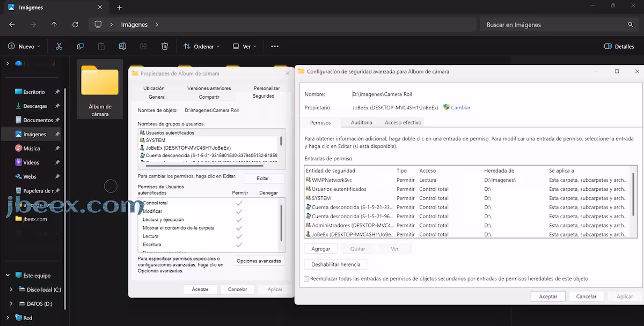The image size is (644, 326).
Task: Select WMPNetworkSvc permission entry row
Action: (x=467, y=180)
